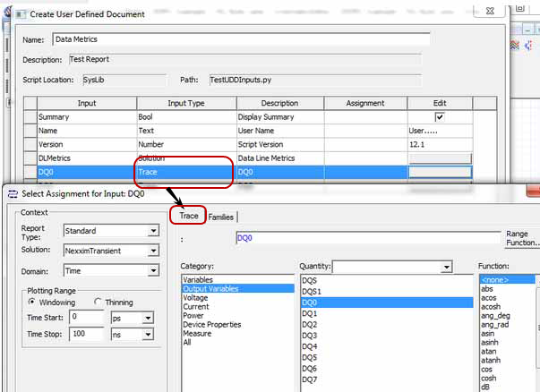Select acos in the Function list
This screenshot has width=540, height=392.
(x=489, y=298)
